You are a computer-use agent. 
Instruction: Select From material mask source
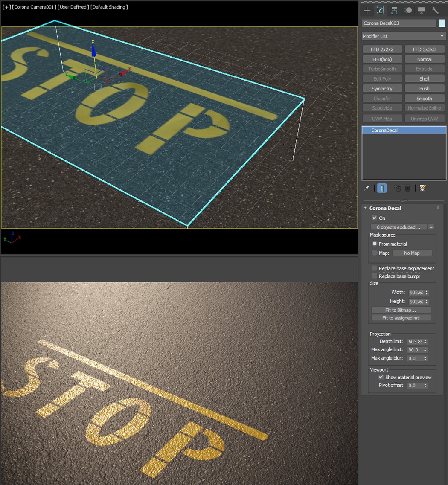pyautogui.click(x=375, y=244)
